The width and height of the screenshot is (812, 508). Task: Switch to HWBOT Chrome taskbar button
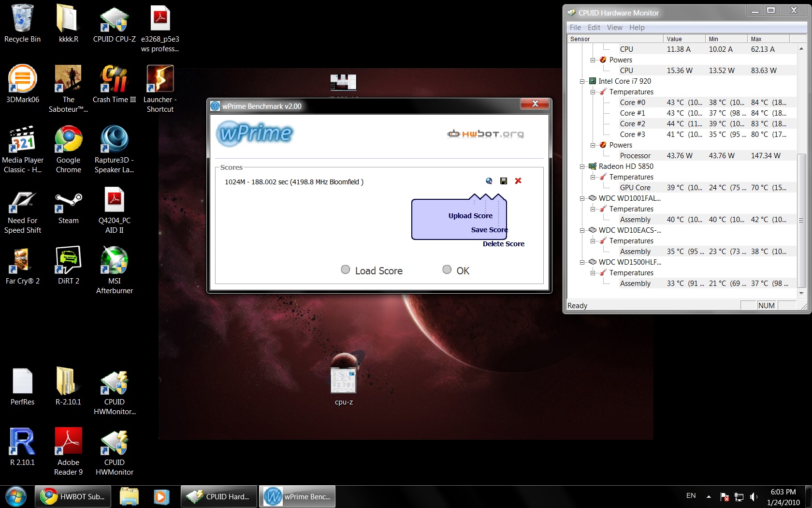(x=73, y=497)
